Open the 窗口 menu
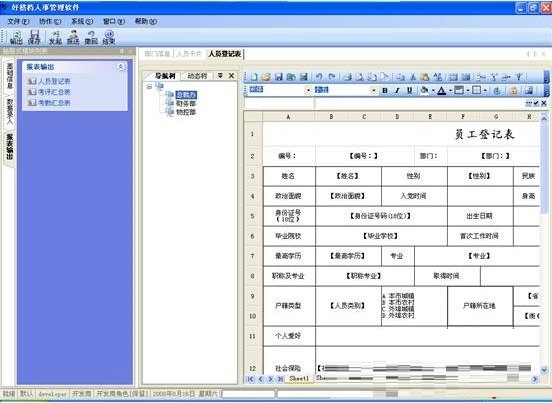 [114, 21]
